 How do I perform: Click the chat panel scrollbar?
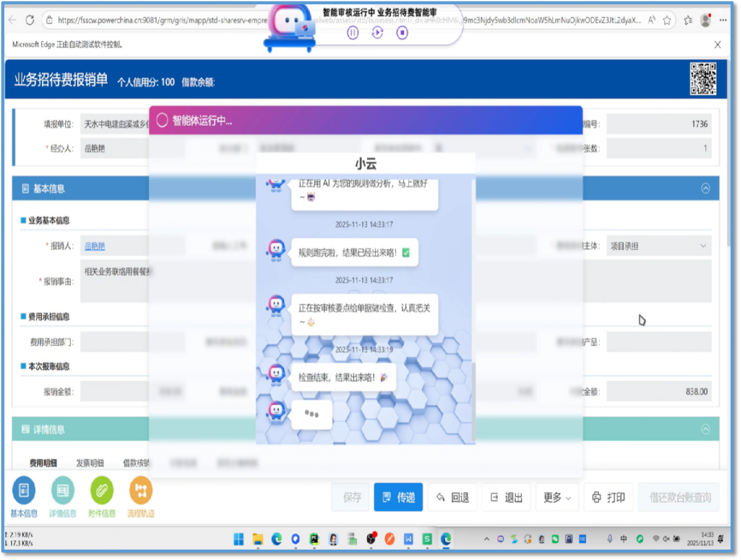click(473, 401)
